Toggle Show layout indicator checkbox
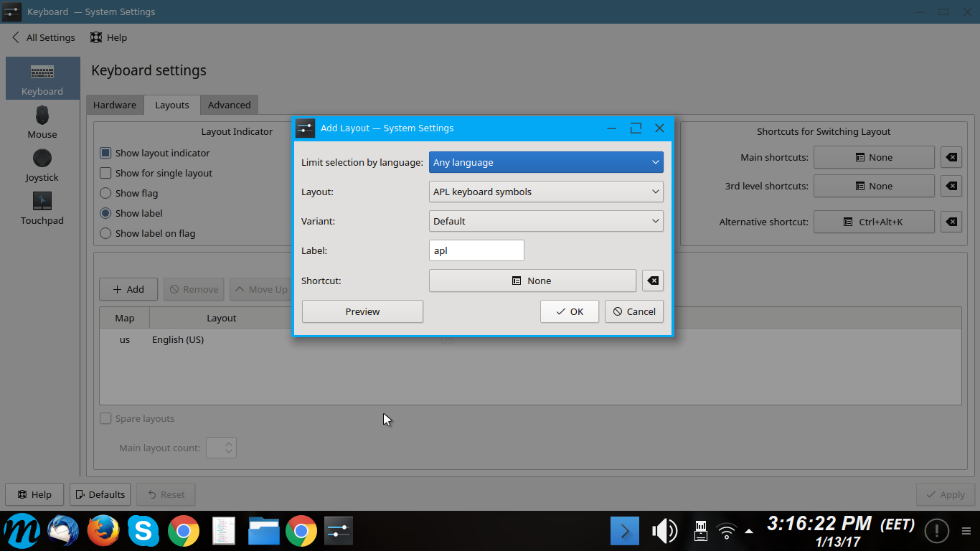 pyautogui.click(x=105, y=153)
